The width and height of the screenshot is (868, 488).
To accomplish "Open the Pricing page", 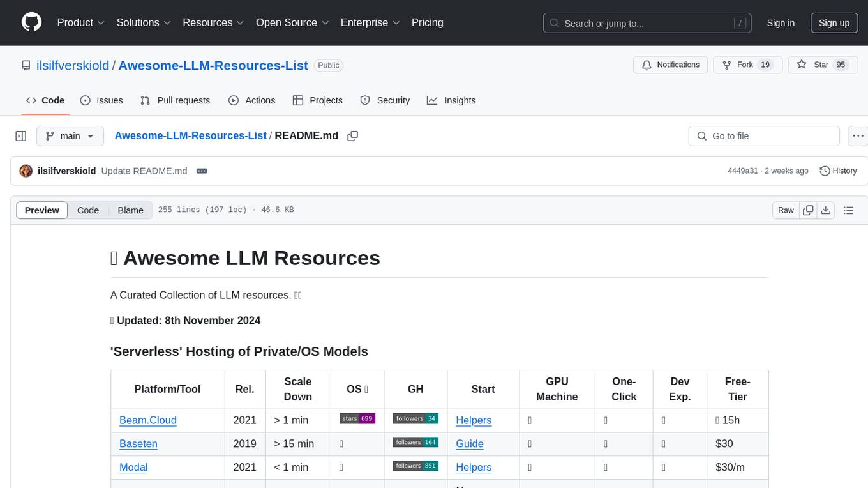I will tap(428, 22).
